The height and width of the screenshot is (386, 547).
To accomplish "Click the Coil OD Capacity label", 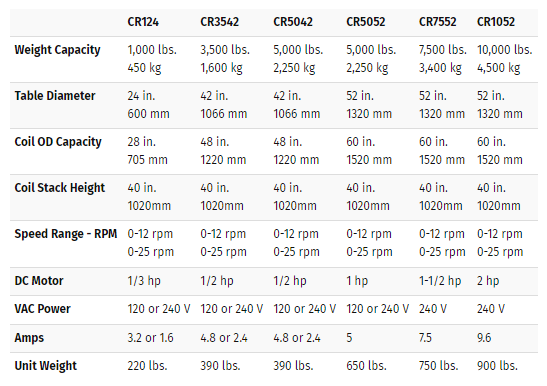I will pyautogui.click(x=58, y=142).
